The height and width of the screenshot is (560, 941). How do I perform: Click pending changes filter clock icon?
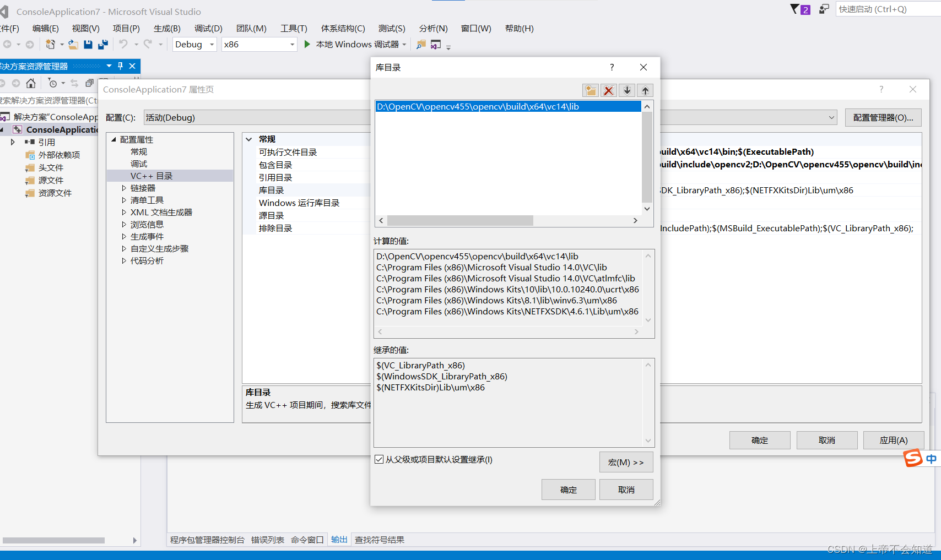[52, 83]
